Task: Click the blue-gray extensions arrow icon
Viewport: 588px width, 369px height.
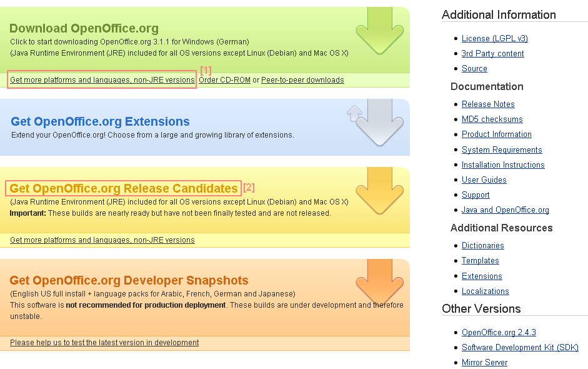Action: (379, 123)
